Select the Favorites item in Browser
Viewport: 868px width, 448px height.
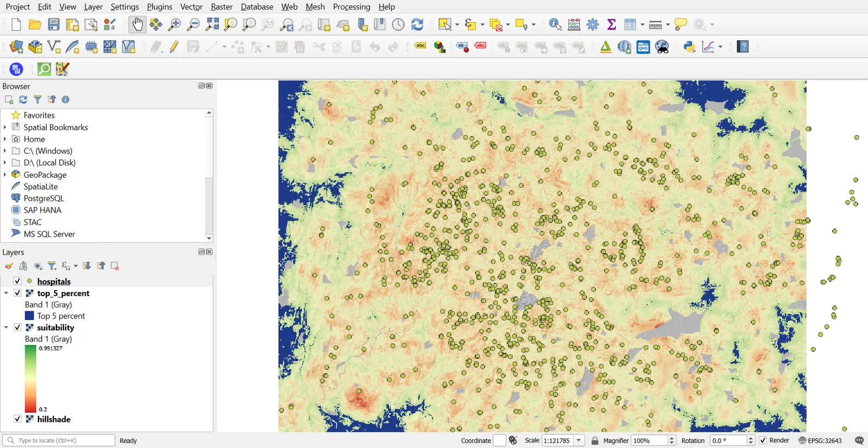39,115
